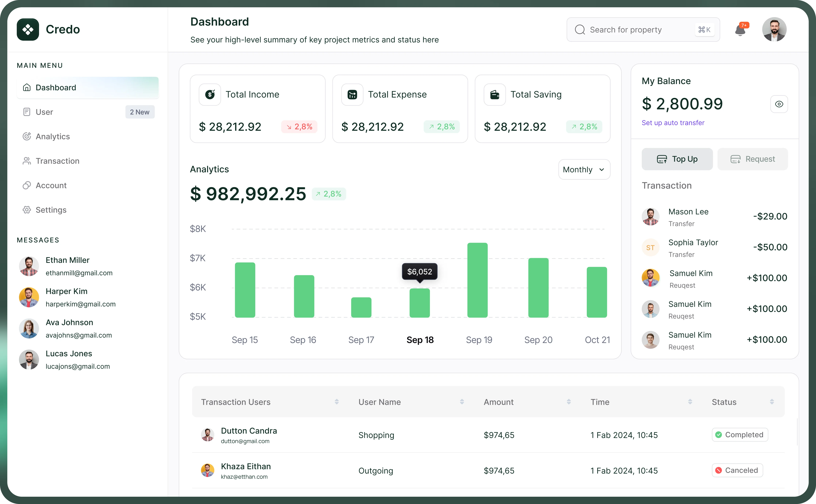The image size is (816, 504).
Task: Sort the Status column using its chevrons
Action: (x=772, y=402)
